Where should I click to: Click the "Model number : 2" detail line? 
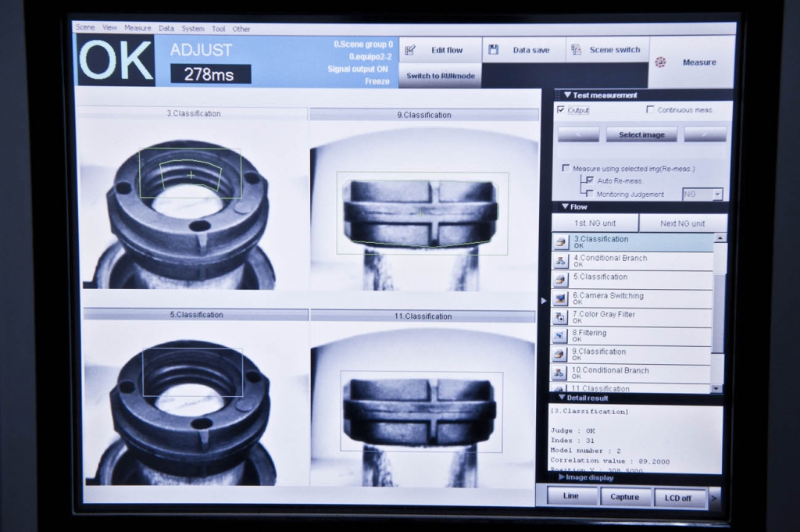click(585, 451)
